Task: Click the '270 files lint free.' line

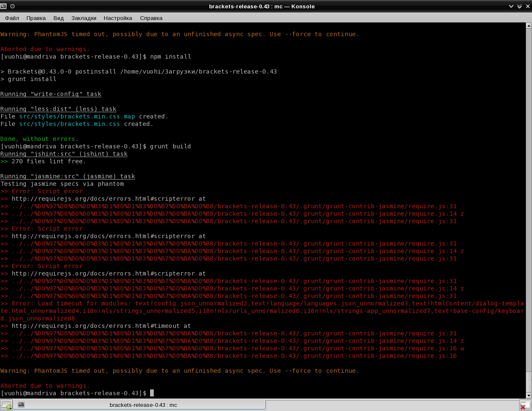Action: point(43,161)
